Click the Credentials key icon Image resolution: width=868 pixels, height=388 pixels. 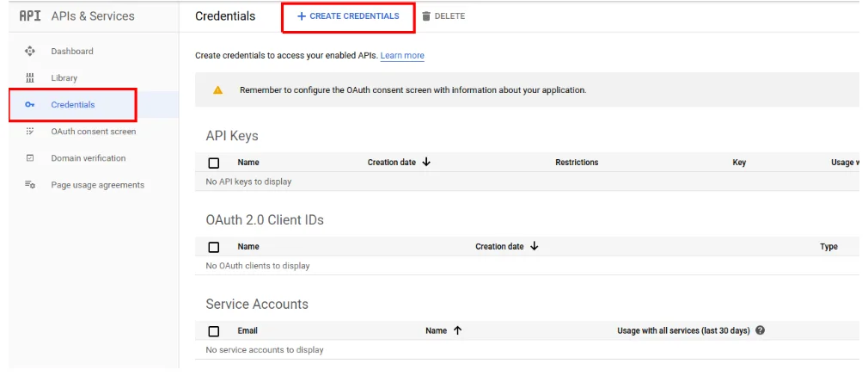(x=30, y=105)
